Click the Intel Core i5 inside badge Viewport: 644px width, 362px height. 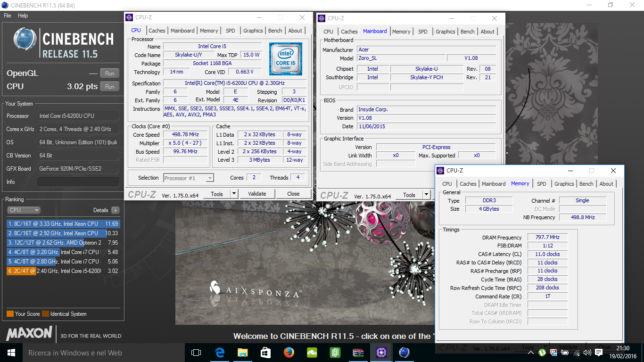tap(286, 59)
